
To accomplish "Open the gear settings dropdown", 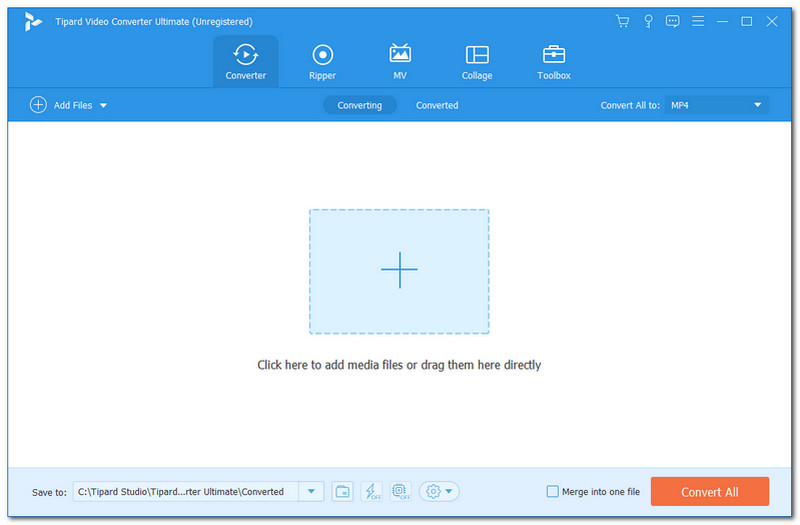I will coord(439,492).
